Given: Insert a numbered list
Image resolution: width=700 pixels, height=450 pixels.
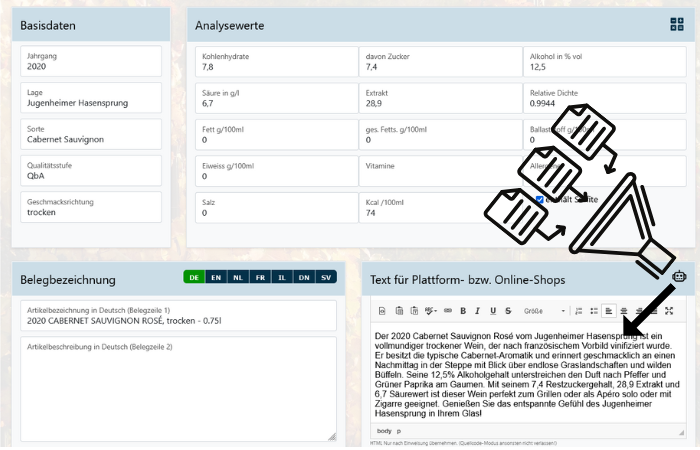Looking at the screenshot, I should click(579, 311).
